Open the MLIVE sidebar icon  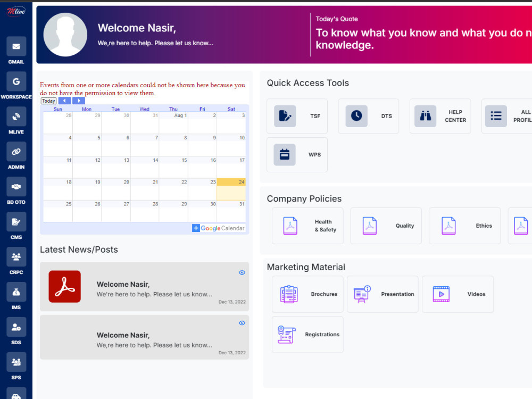[x=16, y=117]
